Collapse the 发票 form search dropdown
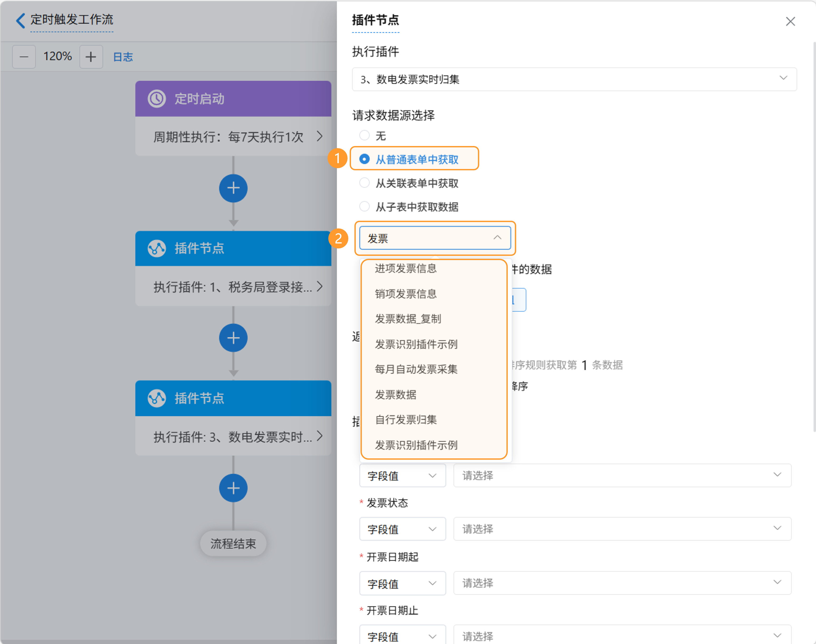This screenshot has width=816, height=644. coord(497,238)
